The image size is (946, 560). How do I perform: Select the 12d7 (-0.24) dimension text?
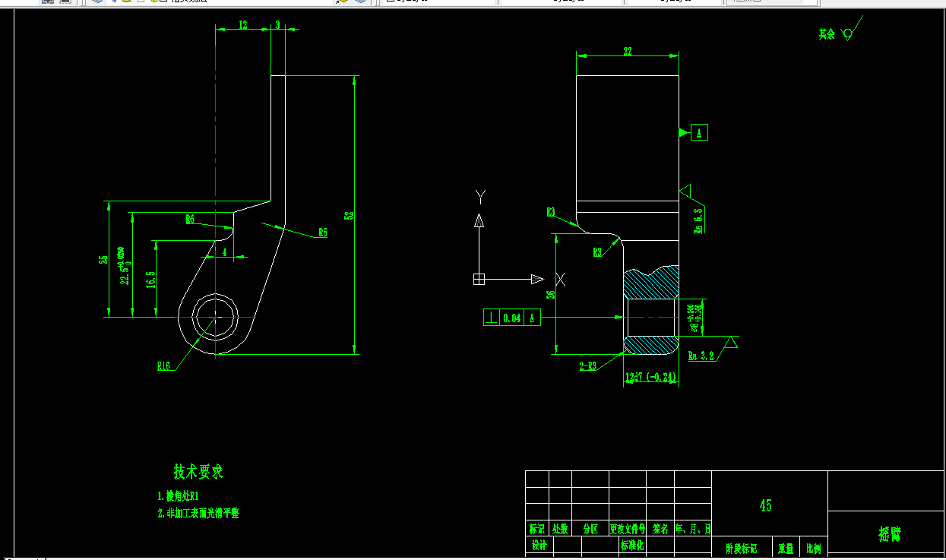[650, 377]
